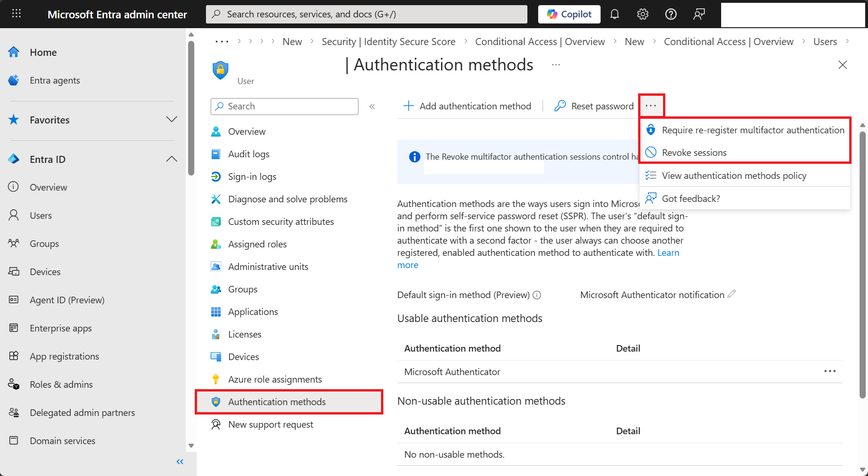868x476 pixels.
Task: Open Agent ID (Preview) item
Action: [67, 300]
